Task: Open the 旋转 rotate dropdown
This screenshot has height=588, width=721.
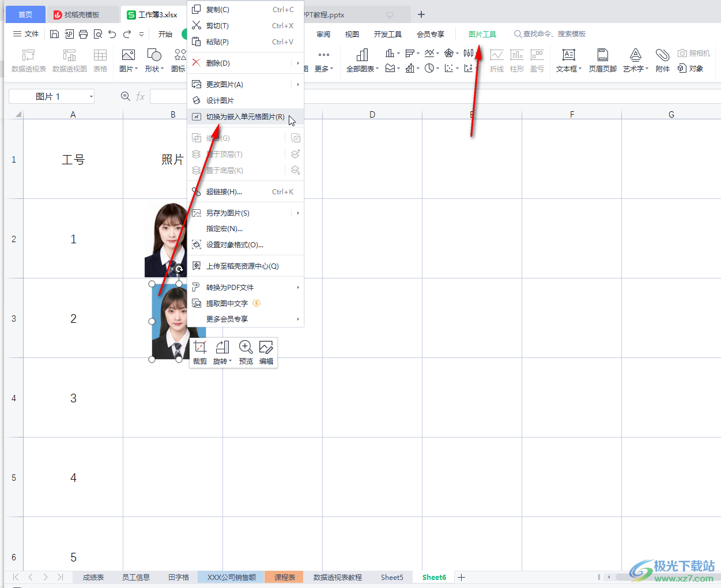Action: point(222,352)
